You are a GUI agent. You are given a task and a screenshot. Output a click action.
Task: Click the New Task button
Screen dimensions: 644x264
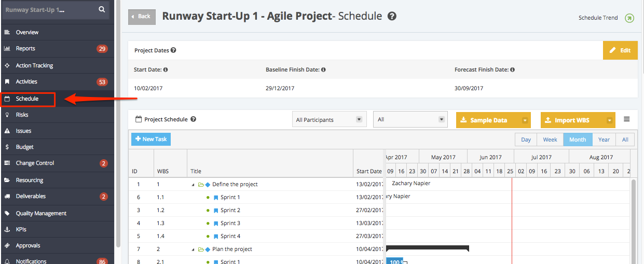pos(150,139)
